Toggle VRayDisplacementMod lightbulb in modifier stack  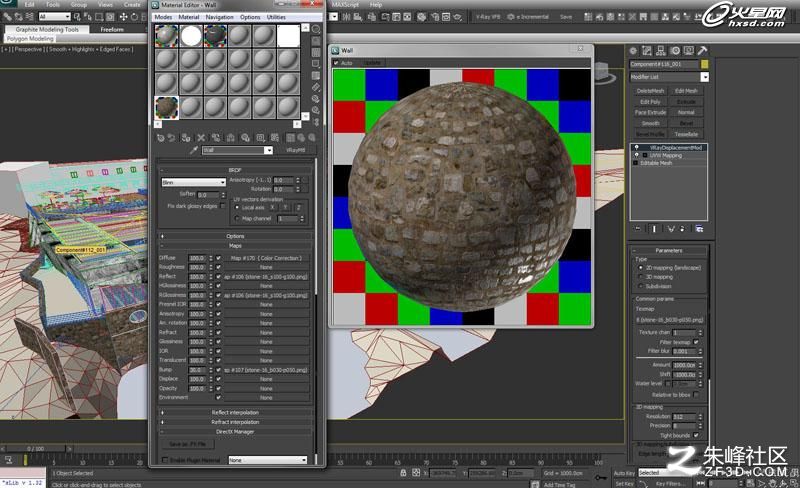[637, 148]
